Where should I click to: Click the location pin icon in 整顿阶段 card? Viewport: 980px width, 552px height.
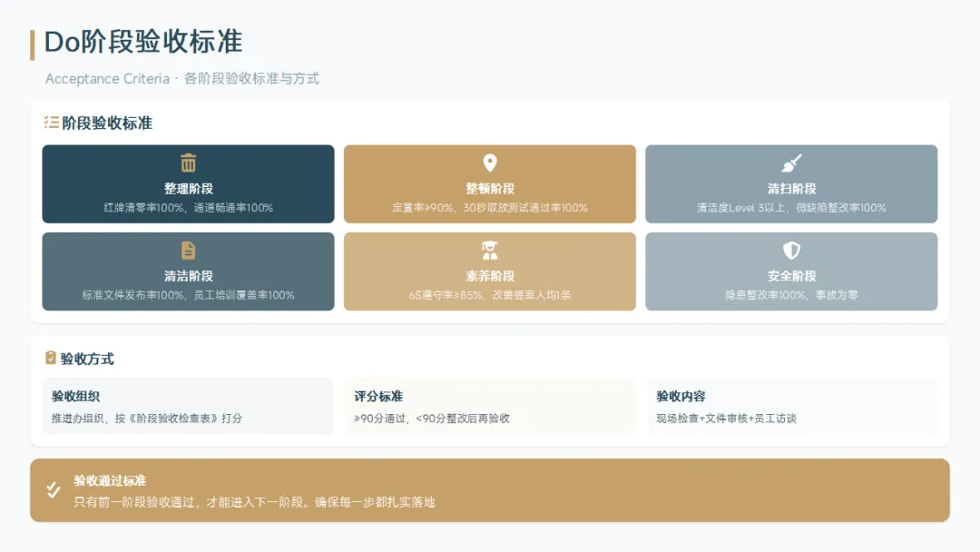point(490,163)
